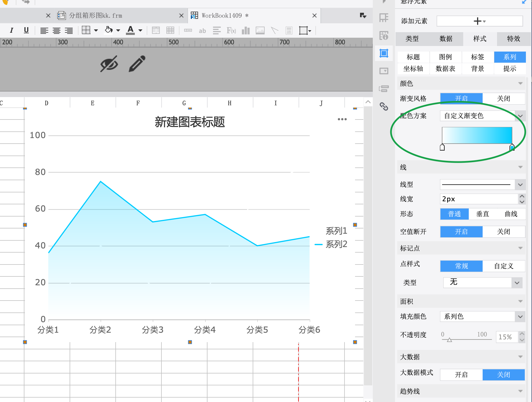Toggle italic text formatting
Viewport: 532px width, 402px height.
pyautogui.click(x=12, y=30)
